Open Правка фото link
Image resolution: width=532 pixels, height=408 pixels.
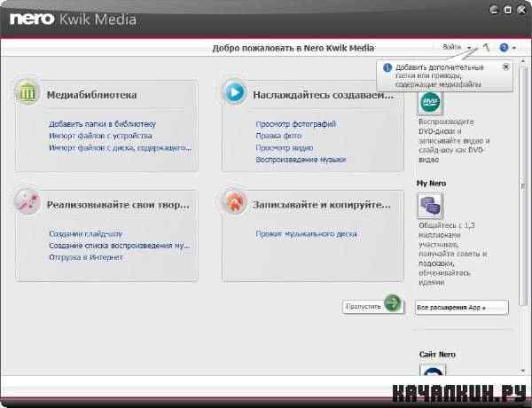(278, 136)
